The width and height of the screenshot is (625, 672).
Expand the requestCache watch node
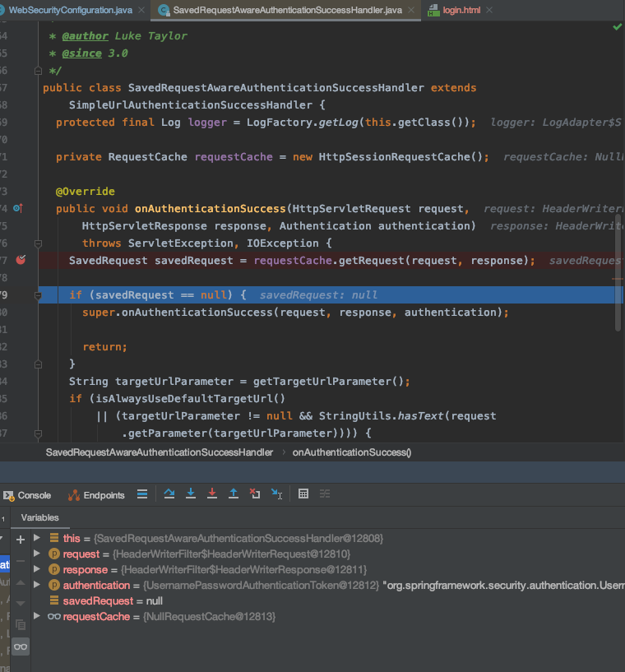(x=37, y=616)
